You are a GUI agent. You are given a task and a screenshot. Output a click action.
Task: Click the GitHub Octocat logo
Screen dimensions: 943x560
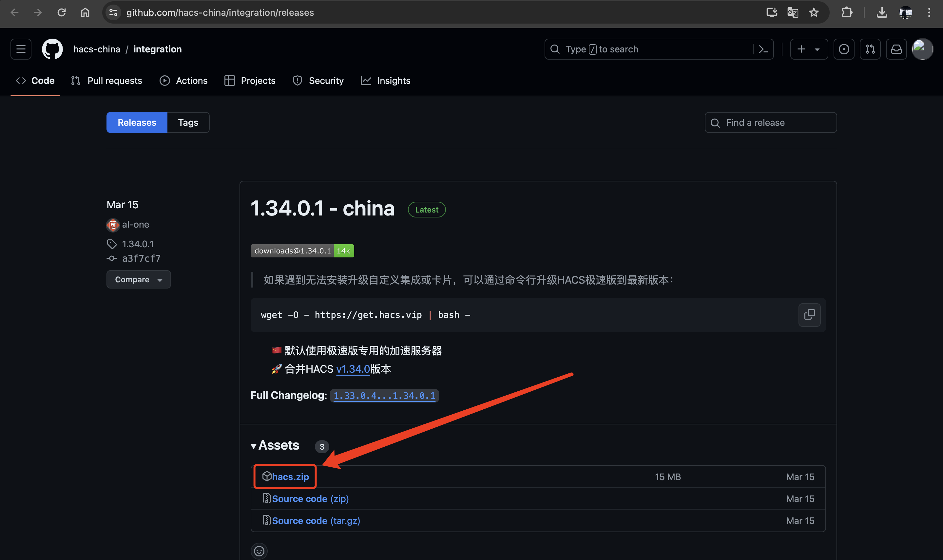point(52,49)
